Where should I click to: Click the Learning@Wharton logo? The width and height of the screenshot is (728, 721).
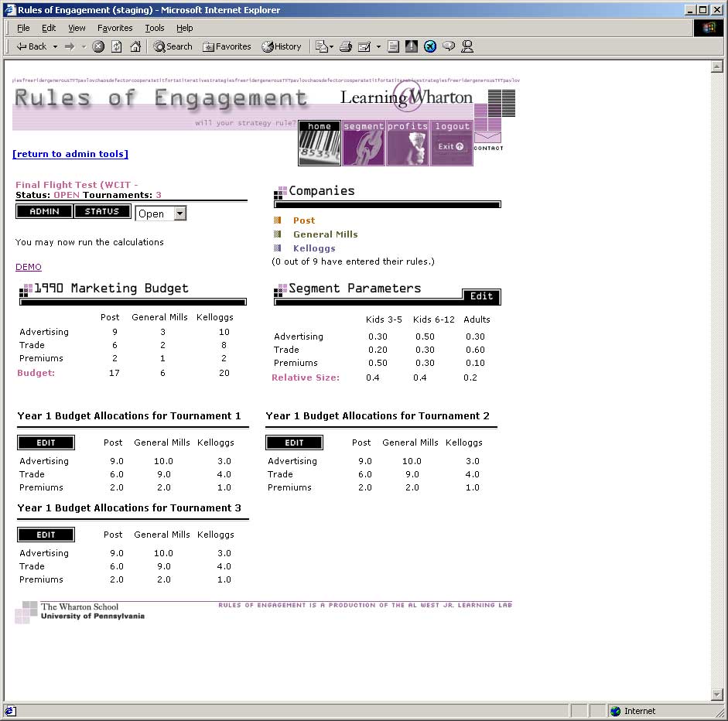406,97
